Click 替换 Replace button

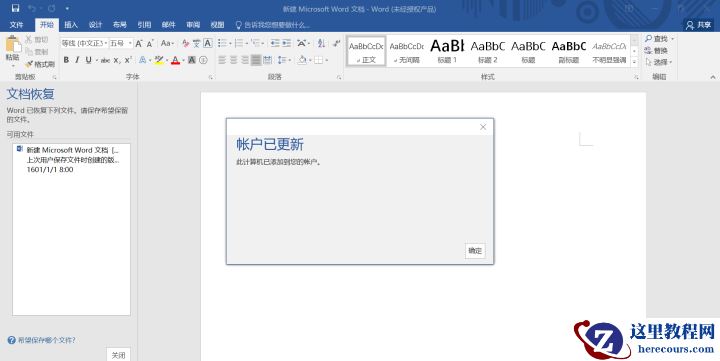(x=656, y=51)
